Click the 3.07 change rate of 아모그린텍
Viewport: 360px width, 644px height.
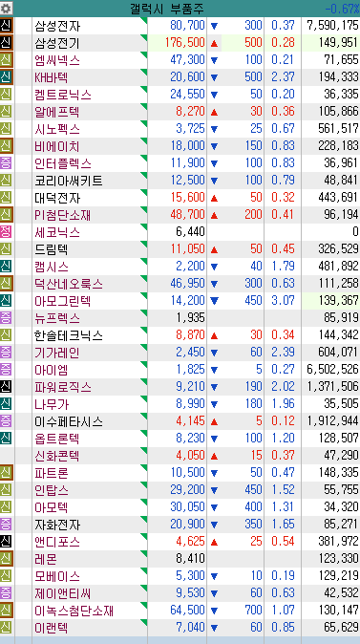click(283, 301)
